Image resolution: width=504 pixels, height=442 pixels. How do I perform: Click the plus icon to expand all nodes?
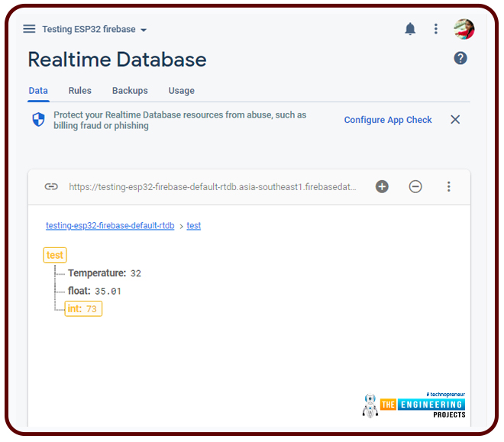pos(382,186)
